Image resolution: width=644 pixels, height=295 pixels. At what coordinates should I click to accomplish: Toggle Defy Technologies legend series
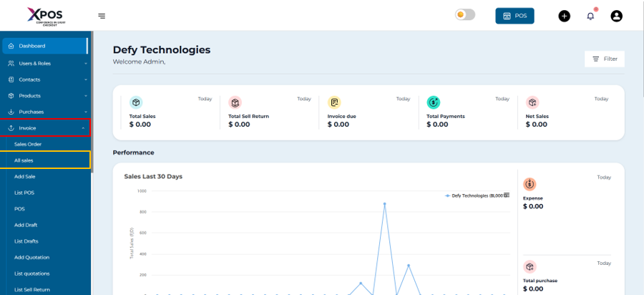(x=474, y=195)
